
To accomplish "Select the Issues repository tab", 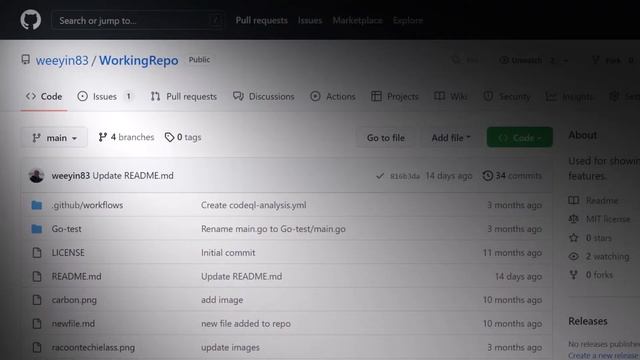I will [105, 96].
